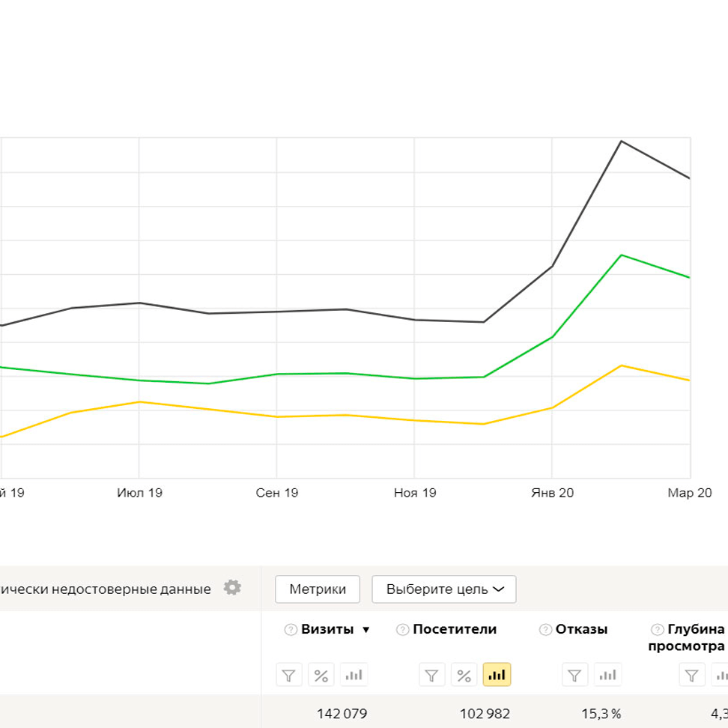Sort by the Визиты column header
The image size is (728, 728).
[x=327, y=630]
